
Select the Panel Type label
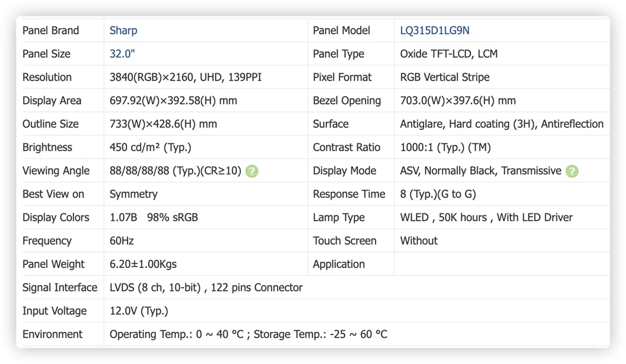pyautogui.click(x=339, y=54)
